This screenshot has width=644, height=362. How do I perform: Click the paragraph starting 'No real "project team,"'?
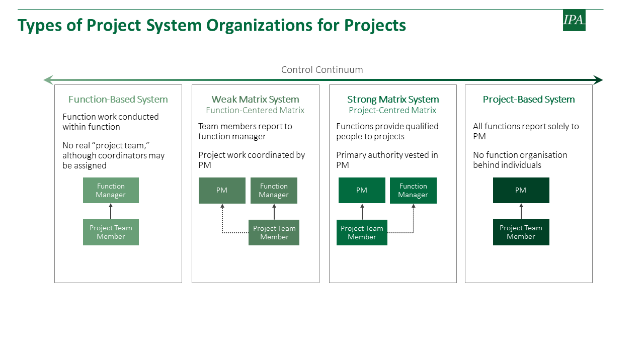click(x=114, y=155)
